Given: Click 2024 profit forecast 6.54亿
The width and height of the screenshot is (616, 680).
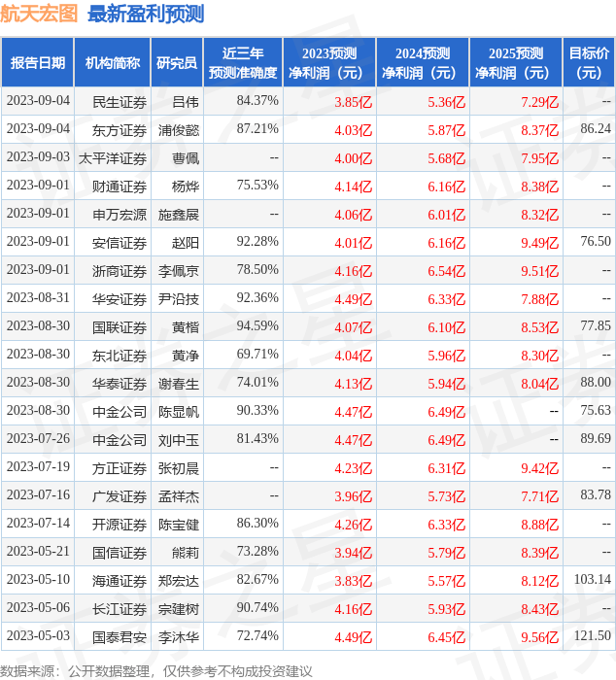Looking at the screenshot, I should 446,271.
